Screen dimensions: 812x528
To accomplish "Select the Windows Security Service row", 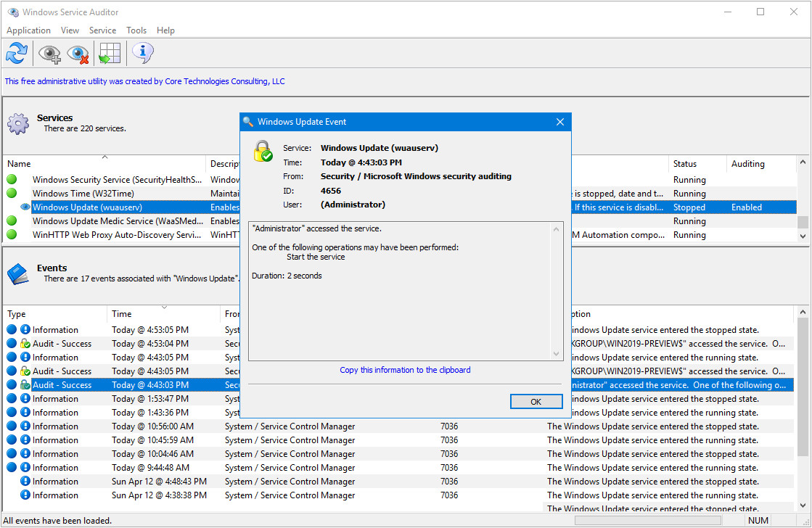I will coord(400,180).
